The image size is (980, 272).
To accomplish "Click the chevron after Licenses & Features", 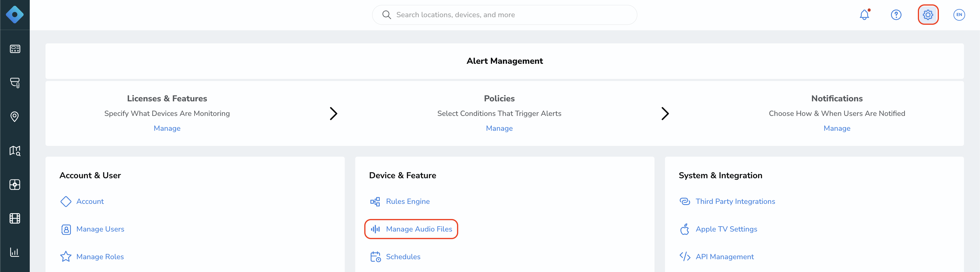I will (333, 114).
